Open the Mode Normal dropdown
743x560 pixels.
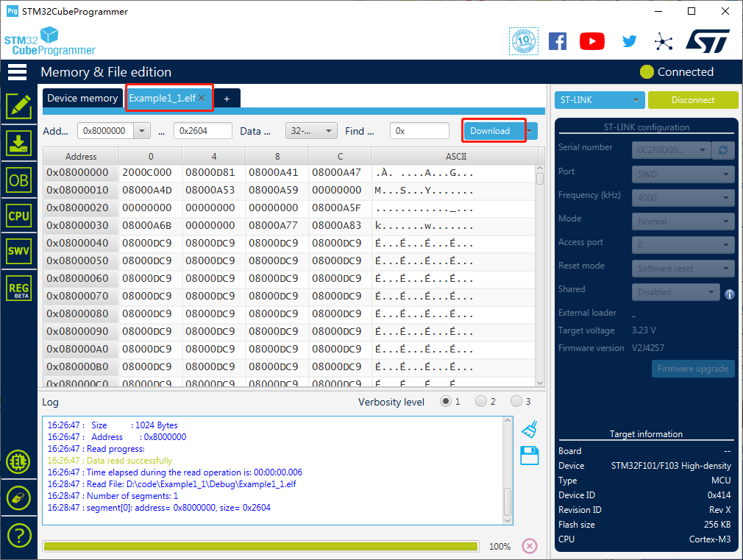pyautogui.click(x=683, y=221)
